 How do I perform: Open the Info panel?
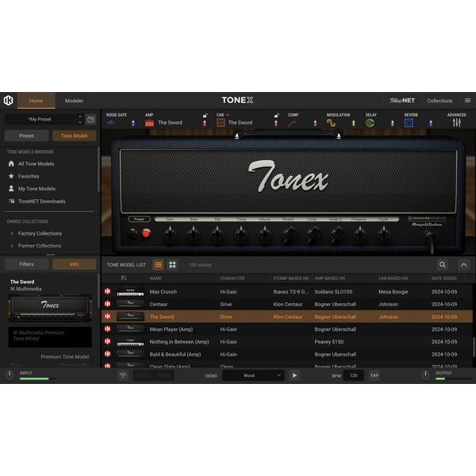pyautogui.click(x=74, y=264)
